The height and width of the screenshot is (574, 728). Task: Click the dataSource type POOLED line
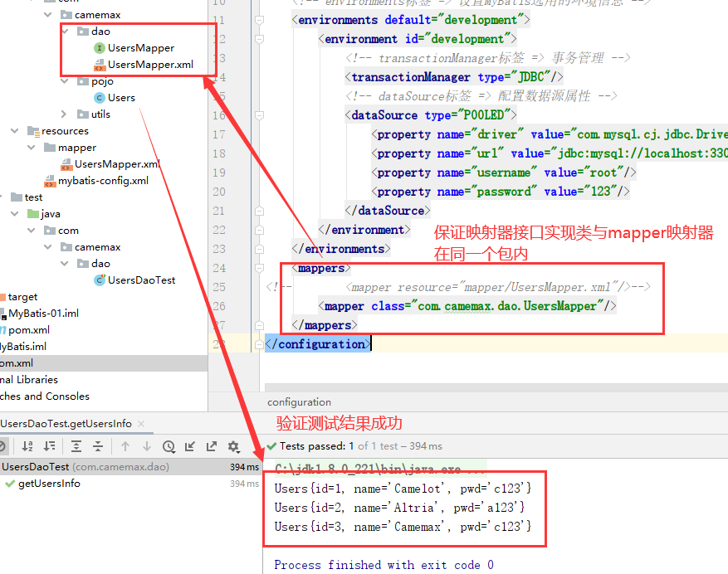(x=430, y=115)
